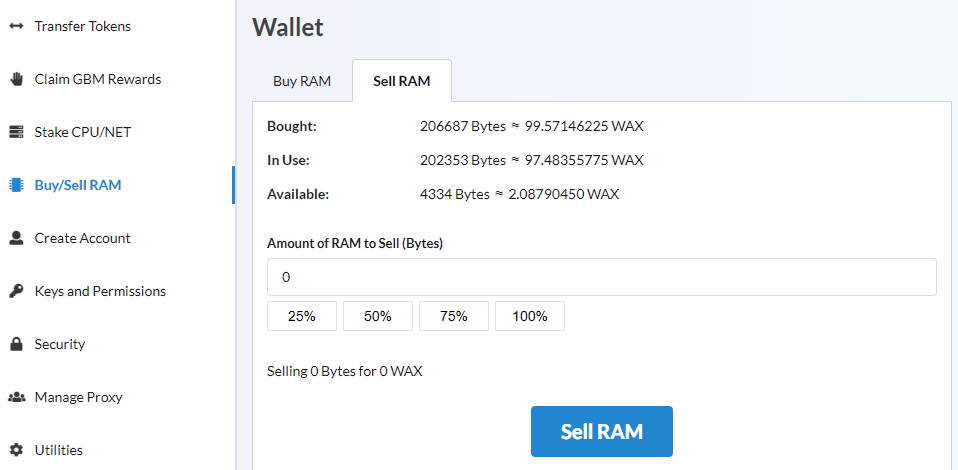Click the Keys and Permissions key icon
Viewport: 958px width, 470px height.
coord(16,291)
